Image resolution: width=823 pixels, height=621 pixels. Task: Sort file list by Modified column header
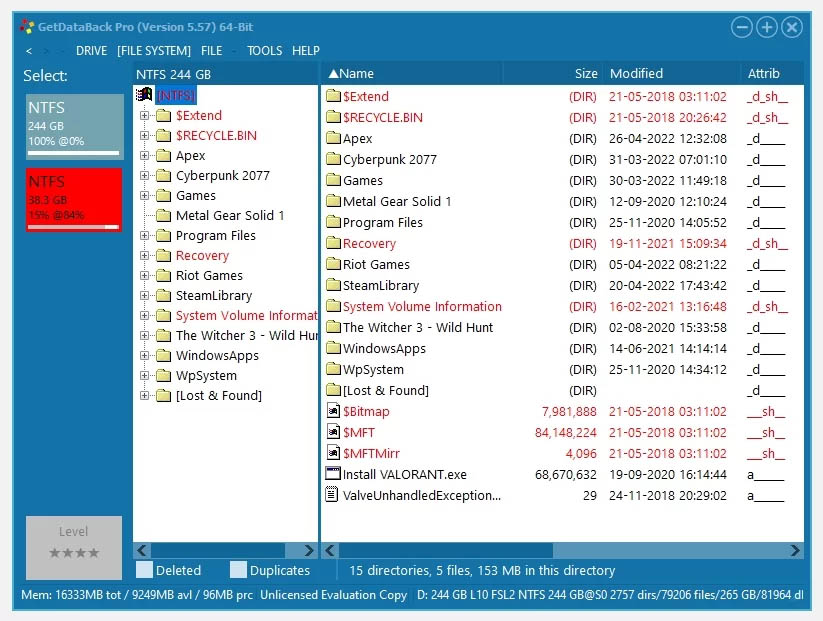point(672,73)
